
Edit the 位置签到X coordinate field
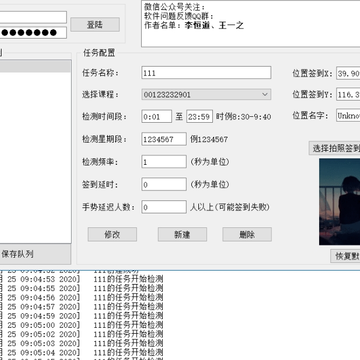coord(348,73)
